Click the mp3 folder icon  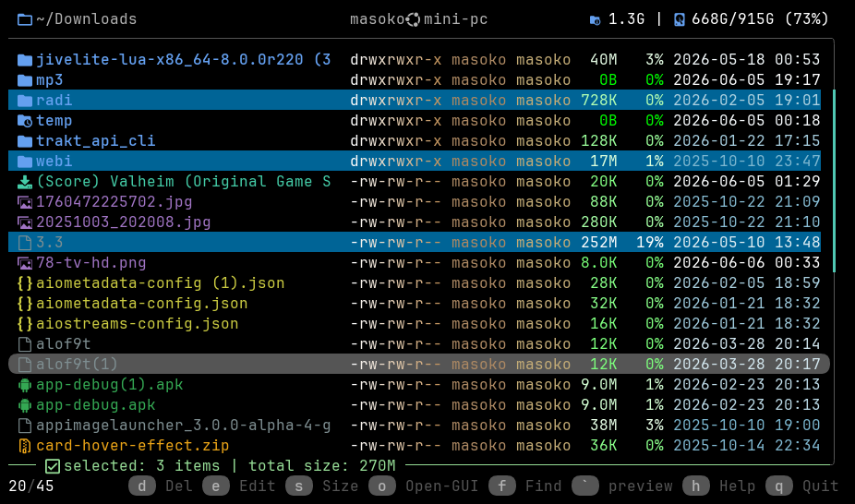coord(25,80)
